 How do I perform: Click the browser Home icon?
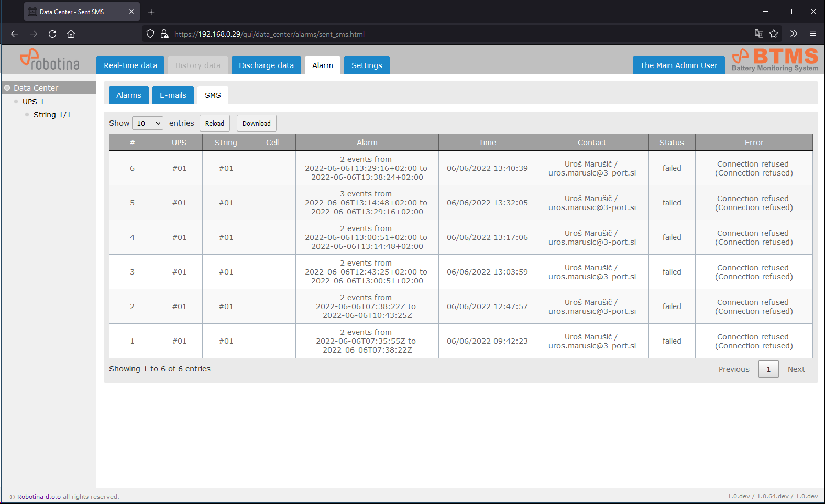coord(71,34)
